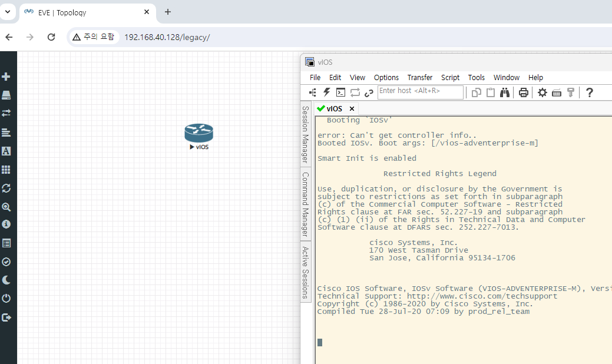Open the Tools menu

pos(476,77)
